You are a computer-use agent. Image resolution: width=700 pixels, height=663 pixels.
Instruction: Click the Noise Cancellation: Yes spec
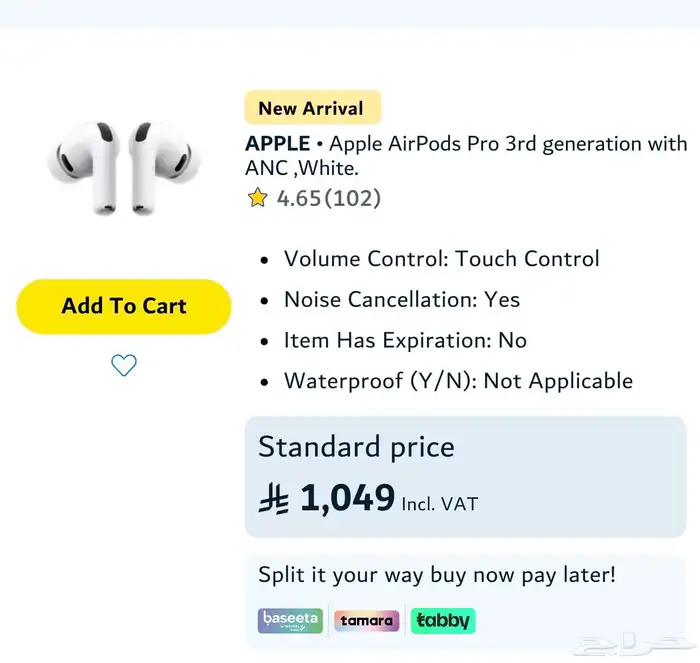(x=402, y=299)
